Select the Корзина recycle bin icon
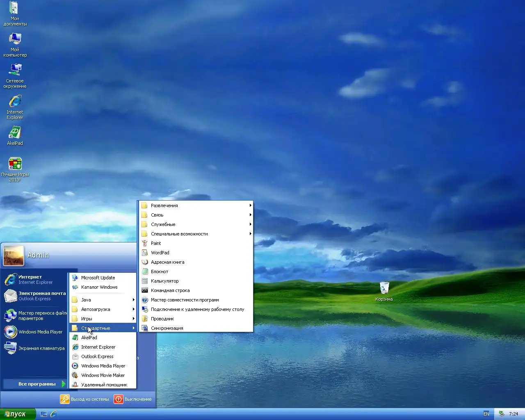This screenshot has width=525, height=420. pos(384,292)
